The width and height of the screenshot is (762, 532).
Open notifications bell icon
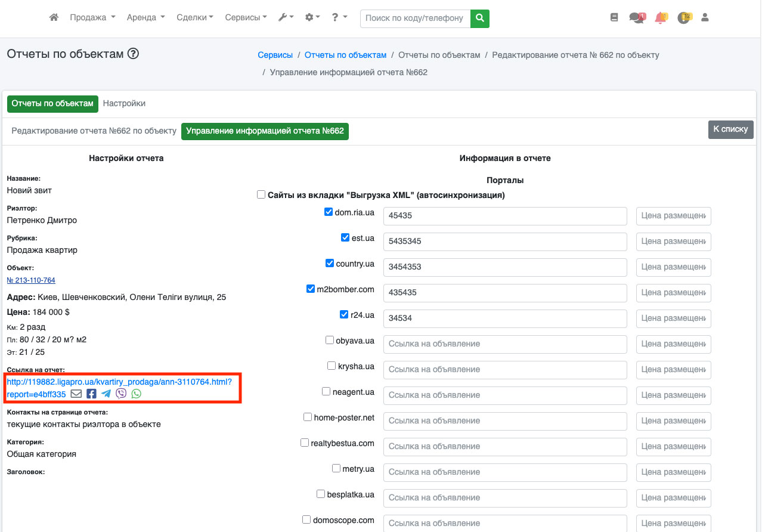(660, 18)
